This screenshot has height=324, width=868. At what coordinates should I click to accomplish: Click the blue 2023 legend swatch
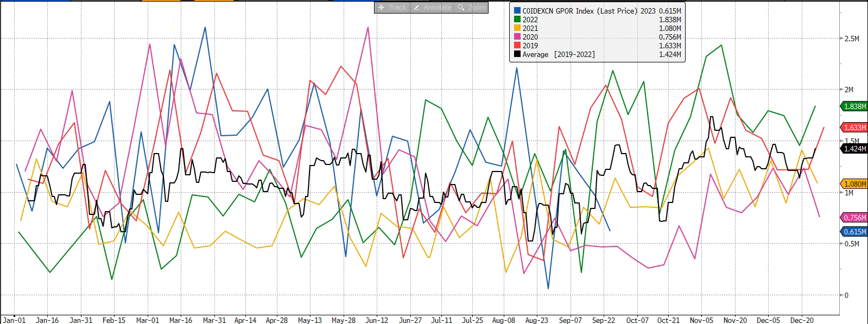(517, 11)
